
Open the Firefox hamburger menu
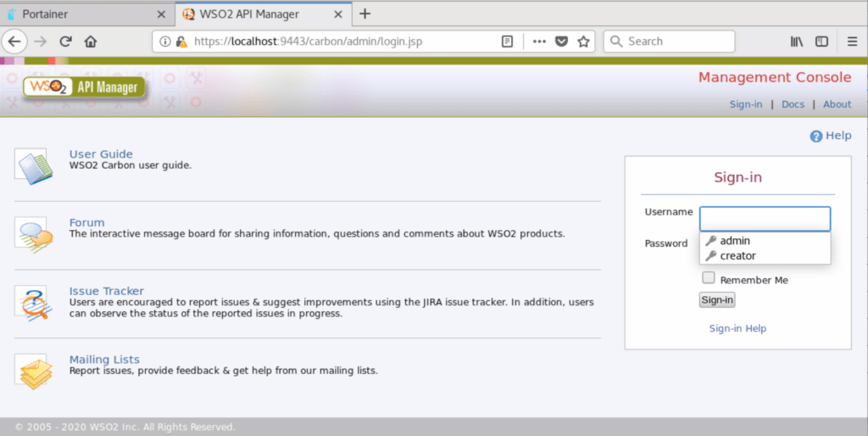852,42
